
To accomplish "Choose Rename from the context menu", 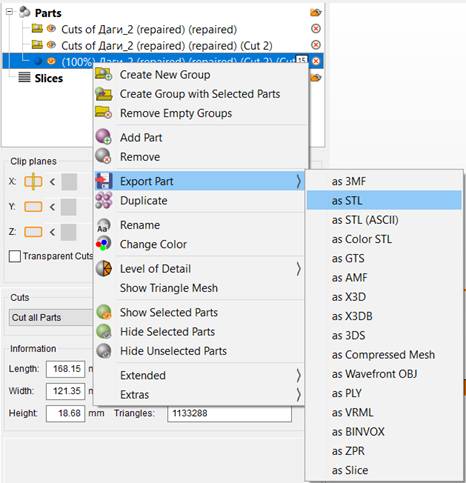I will [200, 225].
